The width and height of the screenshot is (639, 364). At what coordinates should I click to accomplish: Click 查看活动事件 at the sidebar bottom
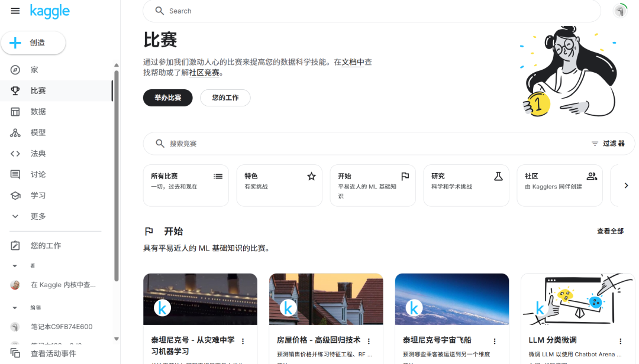pos(53,353)
